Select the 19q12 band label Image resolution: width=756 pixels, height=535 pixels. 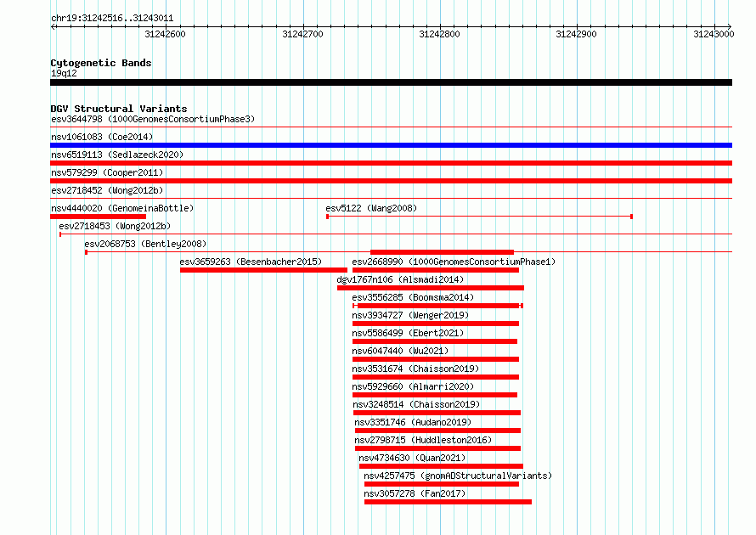[x=64, y=73]
